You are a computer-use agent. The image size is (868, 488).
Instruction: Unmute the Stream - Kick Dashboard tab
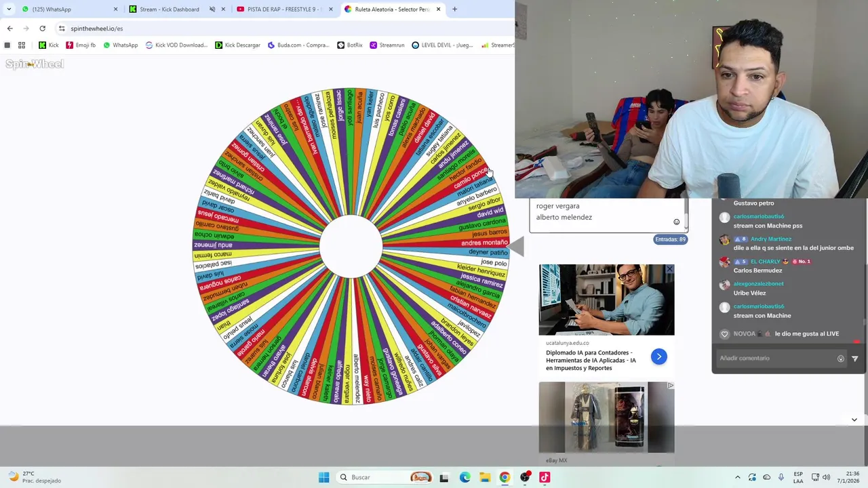point(212,9)
